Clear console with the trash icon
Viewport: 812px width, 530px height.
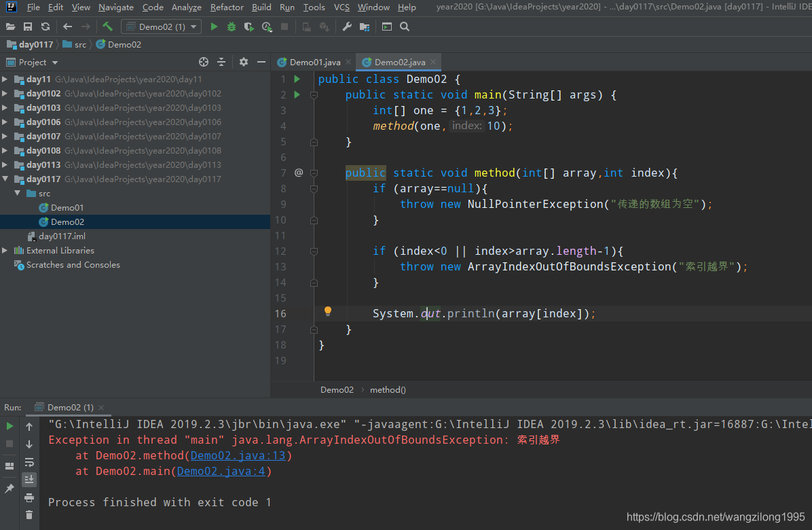[29, 515]
